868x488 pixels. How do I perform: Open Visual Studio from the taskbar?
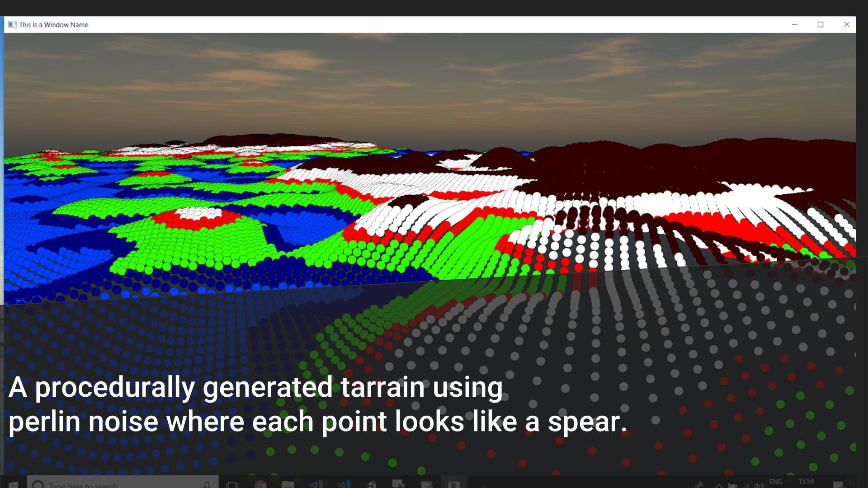tap(316, 484)
